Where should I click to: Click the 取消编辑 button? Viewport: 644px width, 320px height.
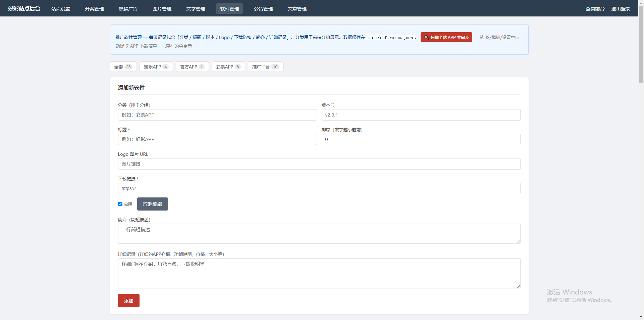pyautogui.click(x=153, y=204)
